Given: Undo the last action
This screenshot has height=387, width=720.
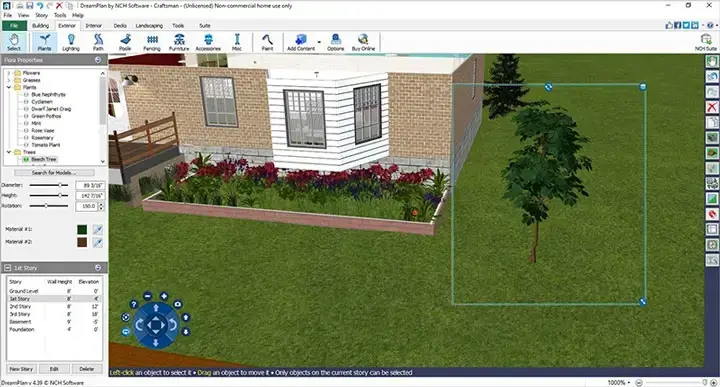Looking at the screenshot, I should coord(40,6).
